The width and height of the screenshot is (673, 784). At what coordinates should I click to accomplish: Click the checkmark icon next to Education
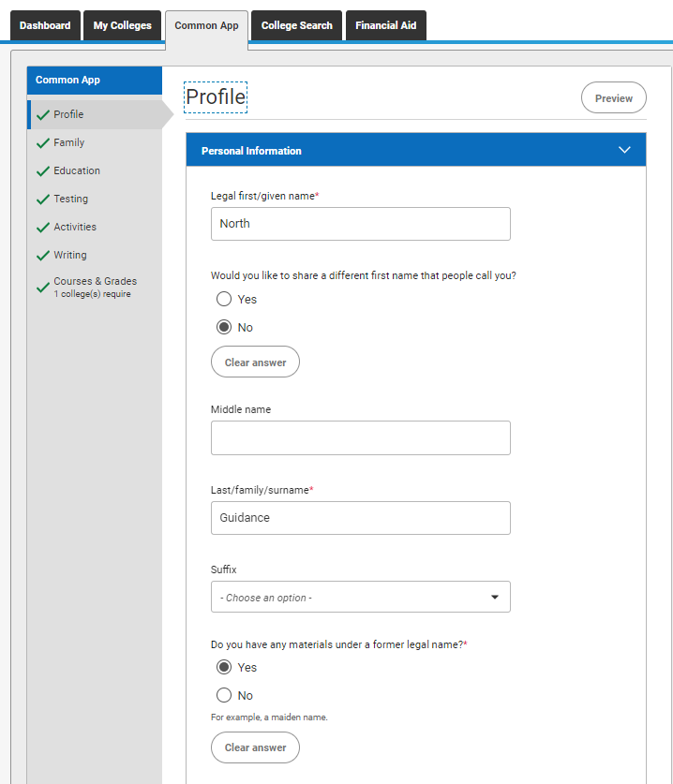coord(43,171)
